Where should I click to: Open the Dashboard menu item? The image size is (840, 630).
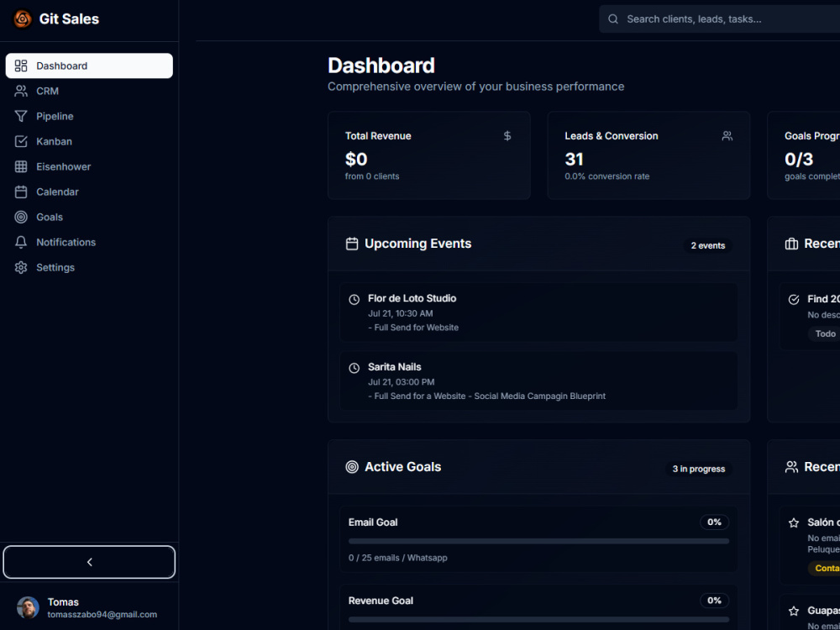click(89, 66)
